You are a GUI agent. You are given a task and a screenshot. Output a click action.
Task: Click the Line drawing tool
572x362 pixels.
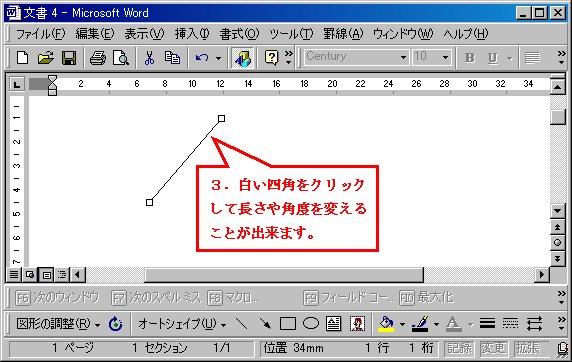pyautogui.click(x=241, y=323)
